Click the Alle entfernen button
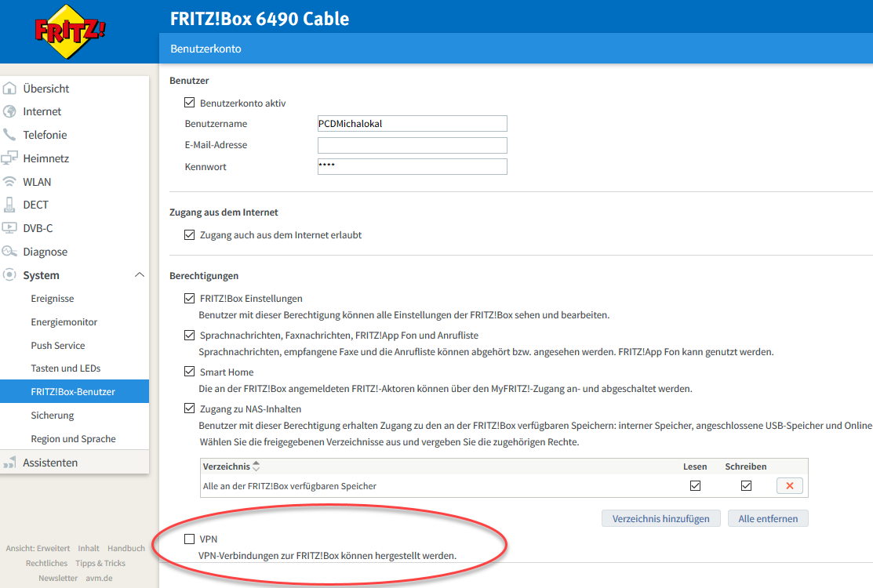Screen dimensions: 873x588 768,518
